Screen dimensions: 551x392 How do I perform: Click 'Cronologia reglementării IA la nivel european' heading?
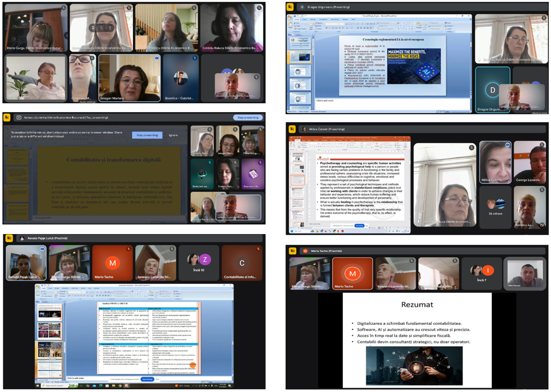coord(393,39)
